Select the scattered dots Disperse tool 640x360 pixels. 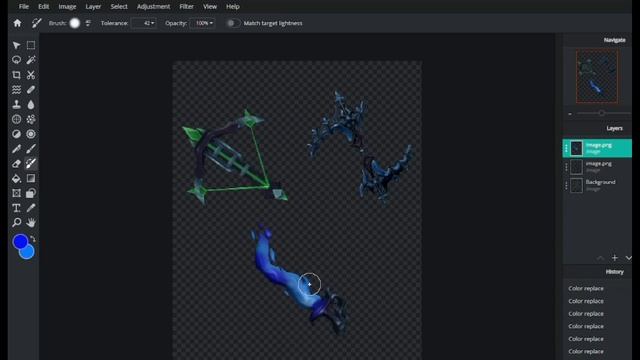pyautogui.click(x=31, y=119)
